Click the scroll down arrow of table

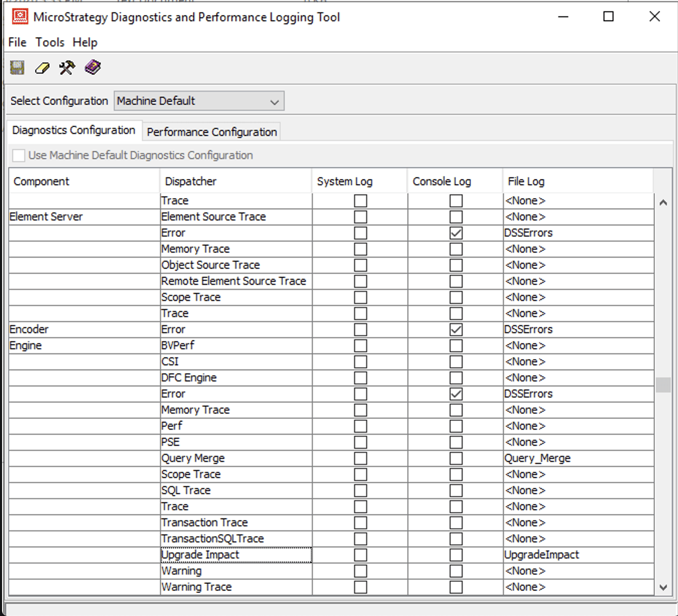pyautogui.click(x=663, y=587)
